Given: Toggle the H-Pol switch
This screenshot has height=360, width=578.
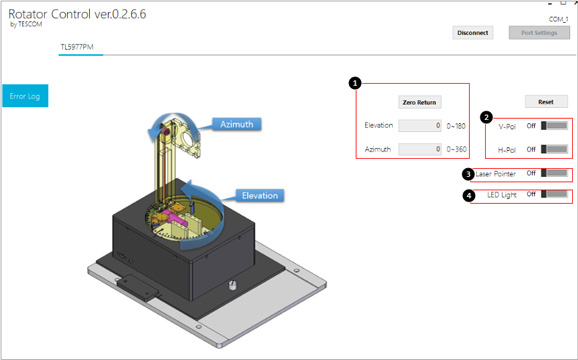Looking at the screenshot, I should coord(554,149).
